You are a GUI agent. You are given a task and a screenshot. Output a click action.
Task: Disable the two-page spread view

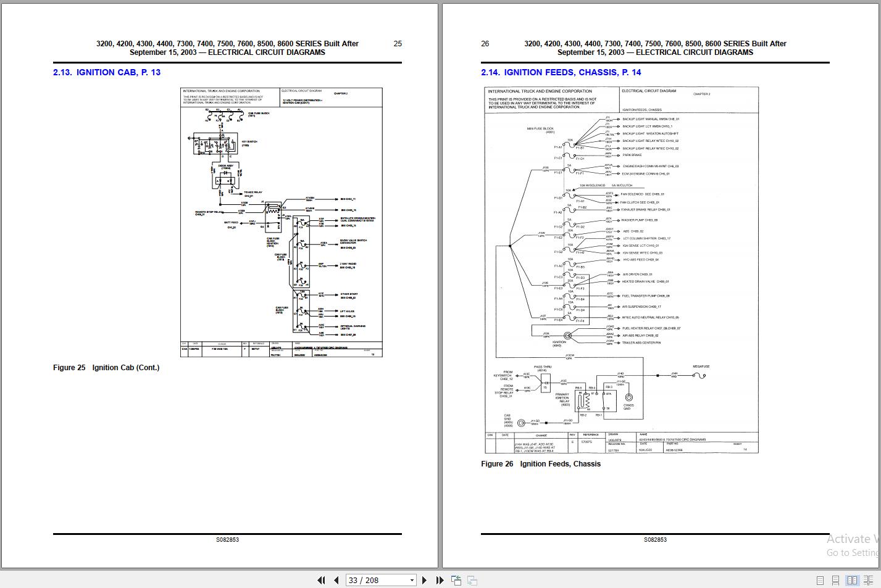[x=853, y=580]
